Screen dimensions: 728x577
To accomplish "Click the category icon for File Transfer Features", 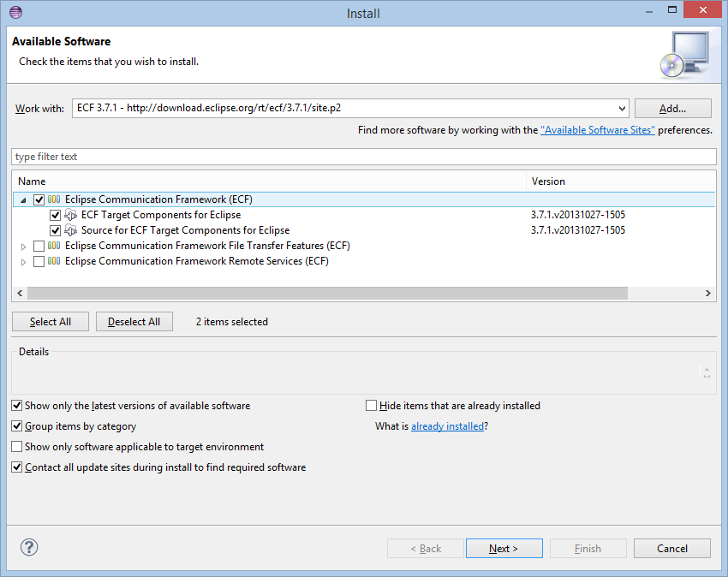I will (54, 246).
